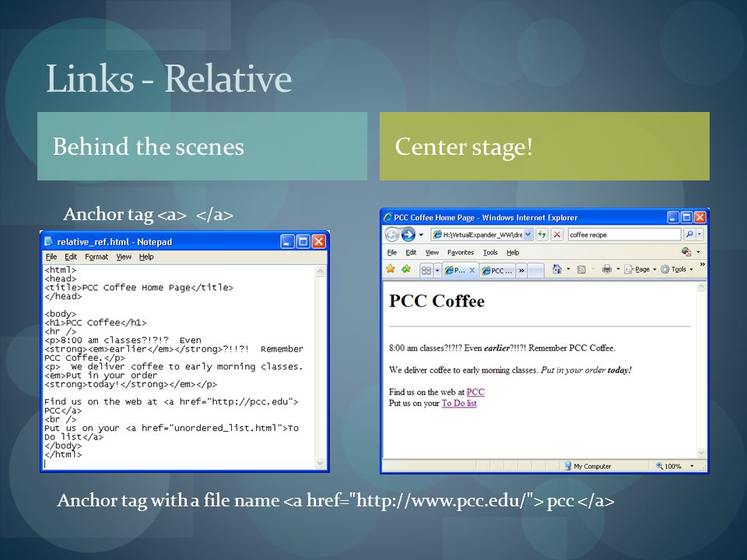Open the search provider dropdown arrow
747x560 pixels.
pyautogui.click(x=700, y=234)
